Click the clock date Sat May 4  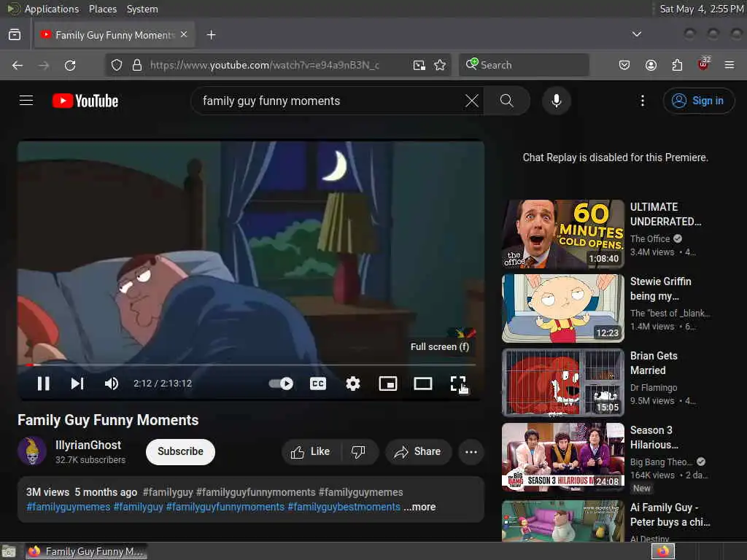701,9
